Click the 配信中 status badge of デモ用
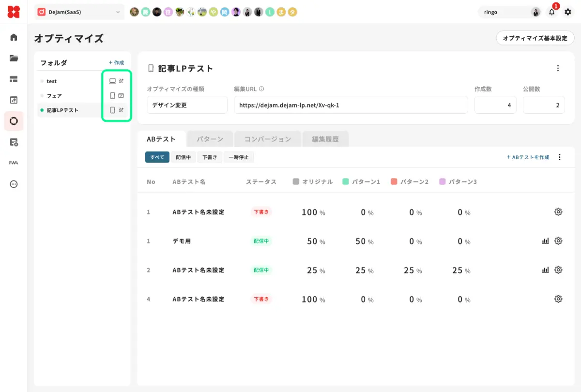The width and height of the screenshot is (581, 392). click(261, 241)
